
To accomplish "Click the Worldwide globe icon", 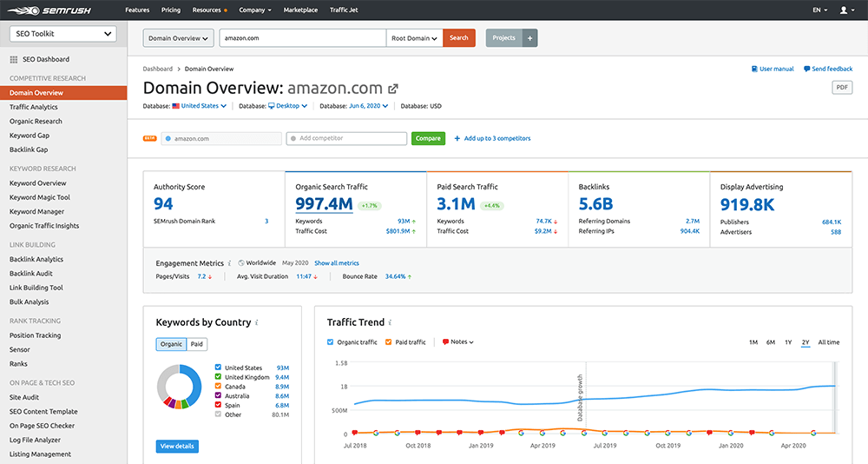I will [x=241, y=263].
